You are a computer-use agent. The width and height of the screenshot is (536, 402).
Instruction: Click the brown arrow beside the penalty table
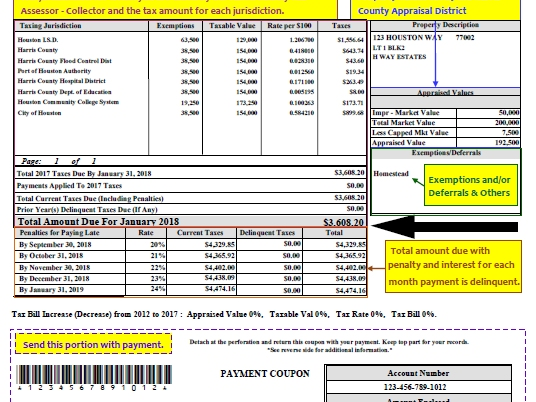pos(376,268)
